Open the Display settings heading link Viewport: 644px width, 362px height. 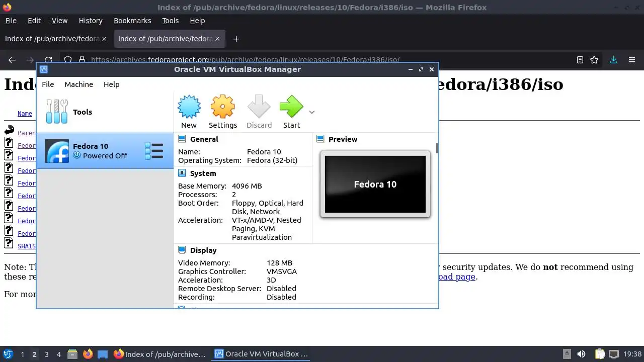pos(203,250)
